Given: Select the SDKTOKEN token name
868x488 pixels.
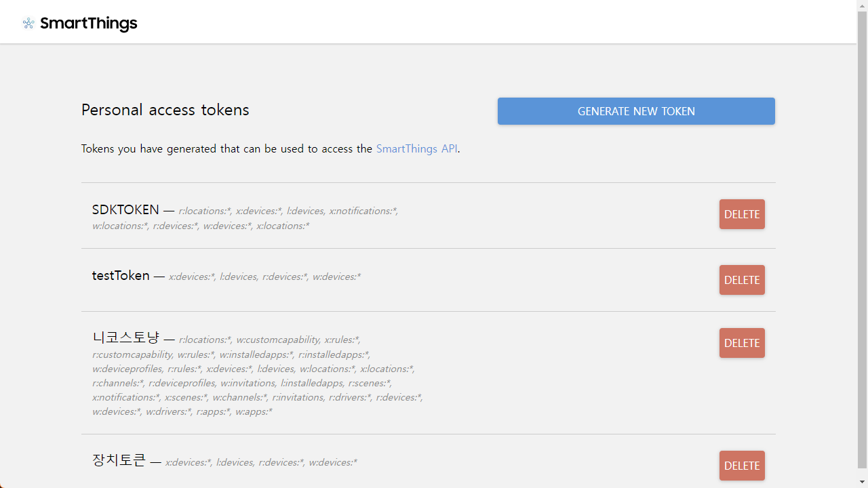Looking at the screenshot, I should coord(125,210).
